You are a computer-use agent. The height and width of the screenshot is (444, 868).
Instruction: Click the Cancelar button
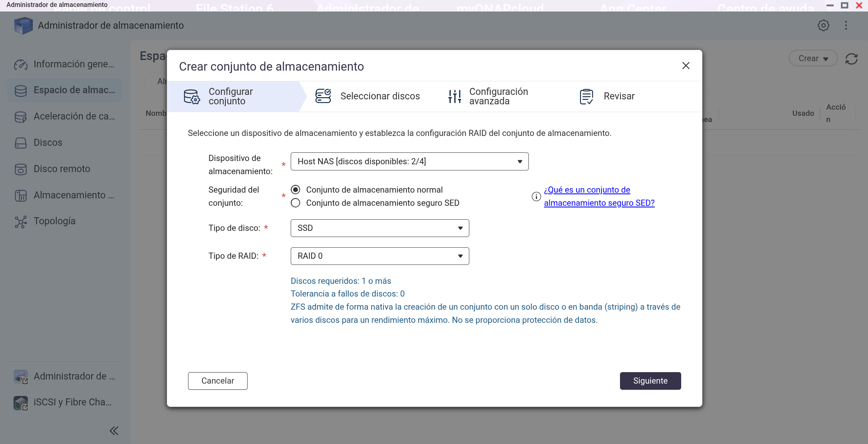[x=218, y=381]
